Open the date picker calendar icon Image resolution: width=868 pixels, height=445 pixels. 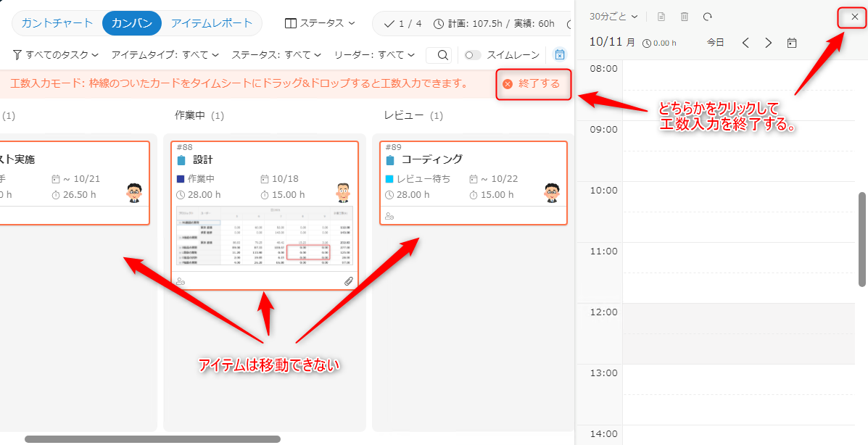coord(792,43)
